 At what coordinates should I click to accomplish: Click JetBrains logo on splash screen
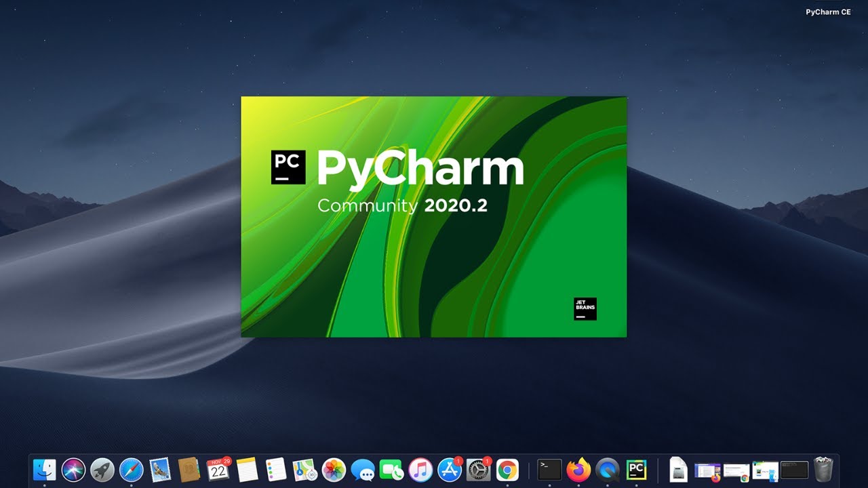(x=585, y=309)
